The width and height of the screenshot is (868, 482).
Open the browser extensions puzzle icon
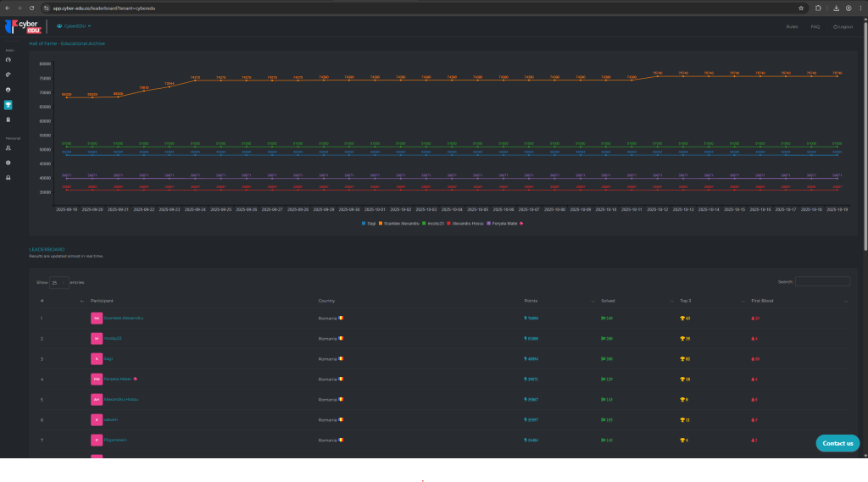coord(818,8)
